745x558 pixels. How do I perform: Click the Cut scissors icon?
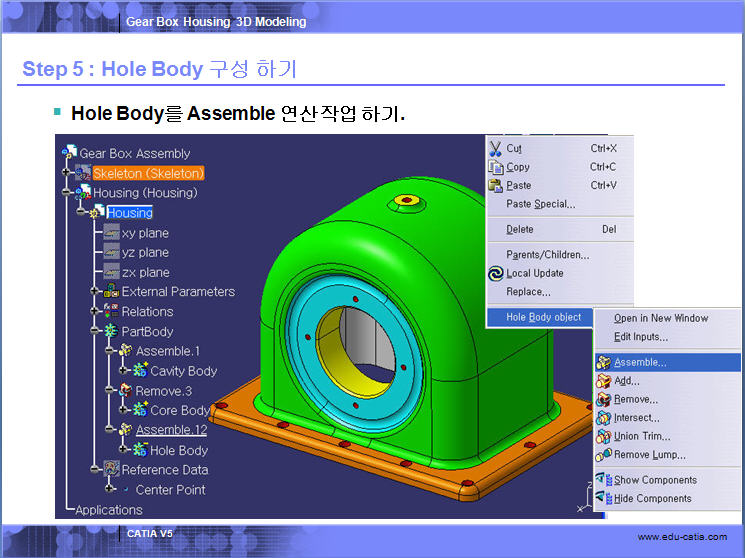[x=495, y=148]
